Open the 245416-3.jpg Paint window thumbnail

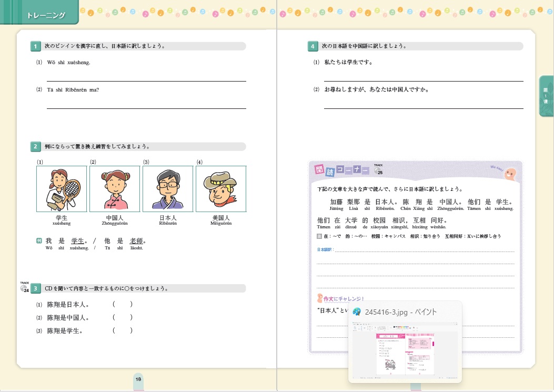405,350
